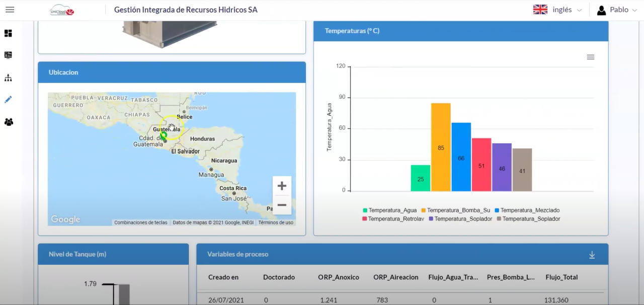The image size is (644, 305).
Task: Click Honduras label on the map
Action: tap(202, 139)
